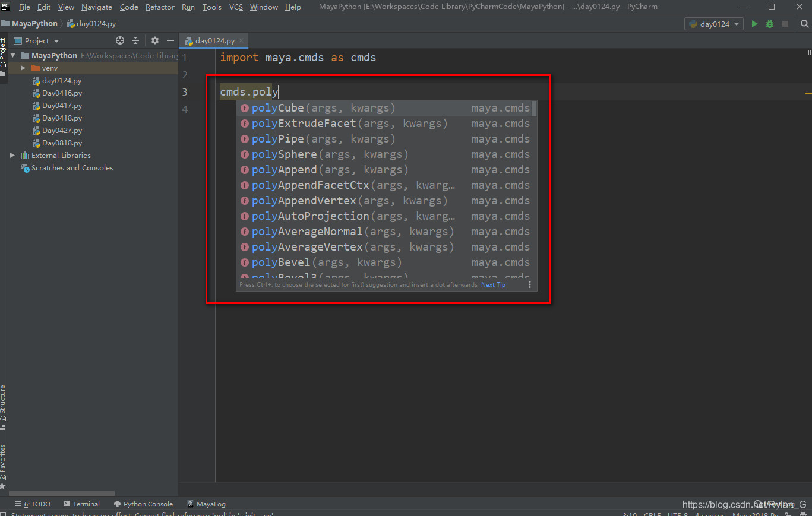Start debugging with the bug icon
This screenshot has height=516, width=812.
pos(770,24)
